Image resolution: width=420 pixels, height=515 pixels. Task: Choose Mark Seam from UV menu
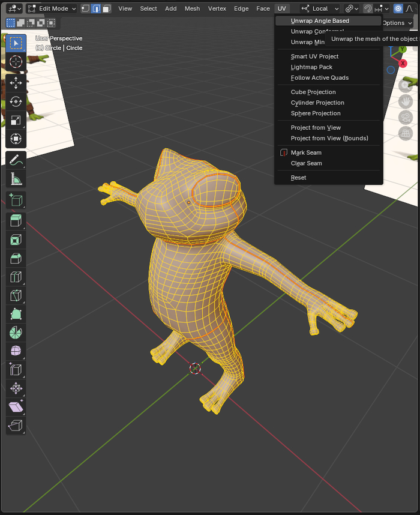(306, 152)
